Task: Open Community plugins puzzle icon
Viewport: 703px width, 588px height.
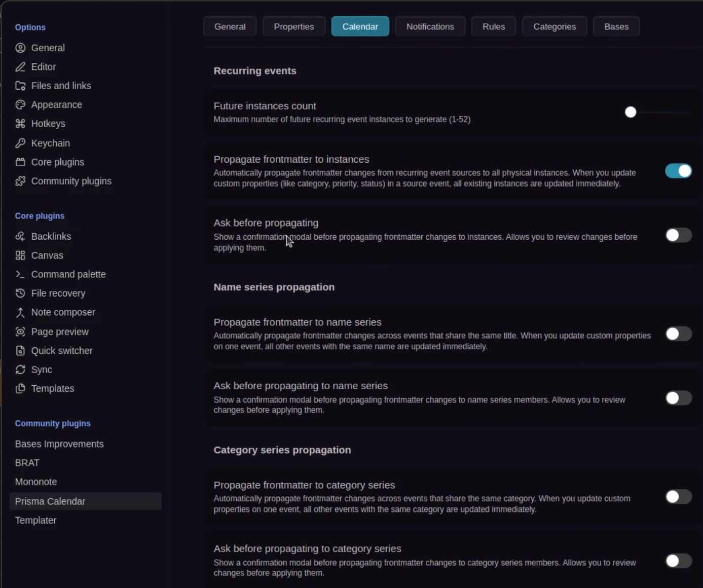Action: [x=20, y=181]
